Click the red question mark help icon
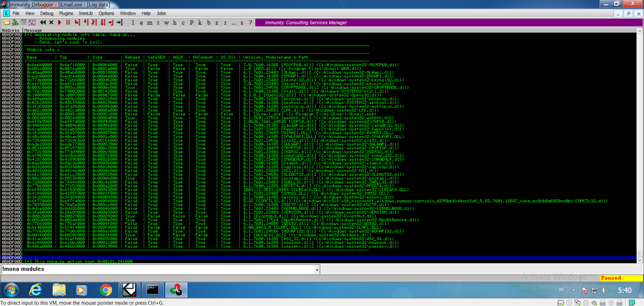 click(251, 23)
